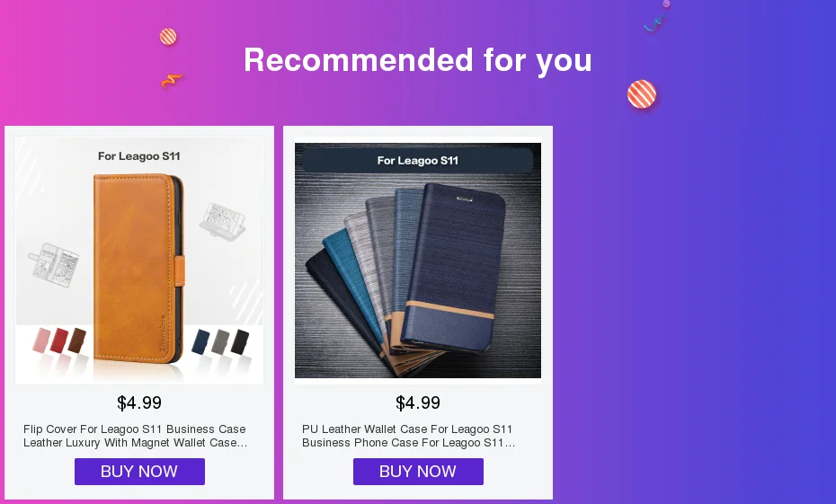Click the $4.99 price of the flip cover
836x504 pixels.
(139, 402)
